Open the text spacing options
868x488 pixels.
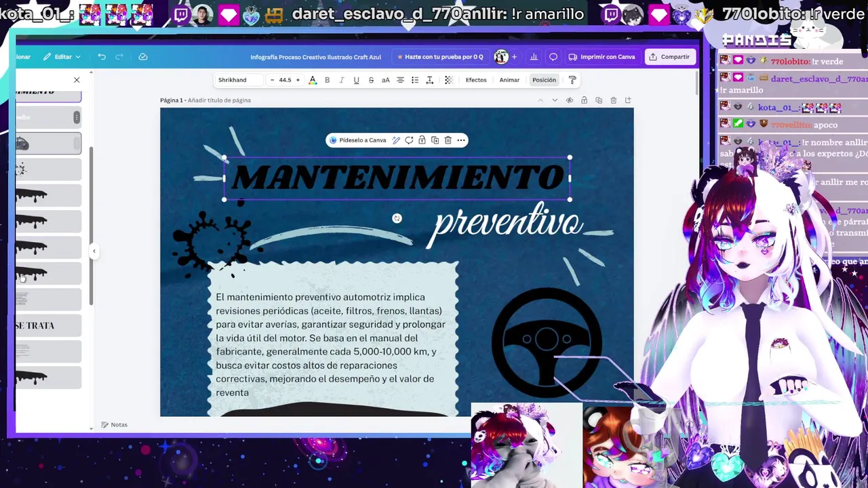tap(429, 80)
